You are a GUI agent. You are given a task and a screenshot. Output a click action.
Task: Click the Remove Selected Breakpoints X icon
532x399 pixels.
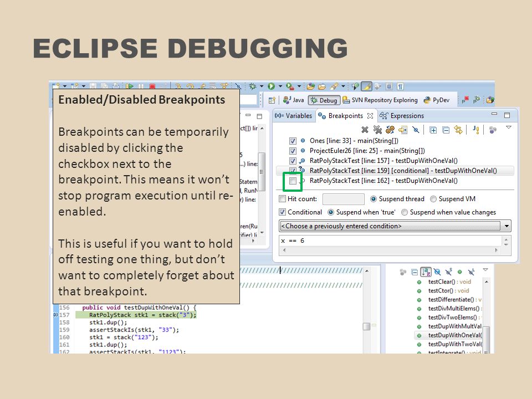click(x=365, y=130)
